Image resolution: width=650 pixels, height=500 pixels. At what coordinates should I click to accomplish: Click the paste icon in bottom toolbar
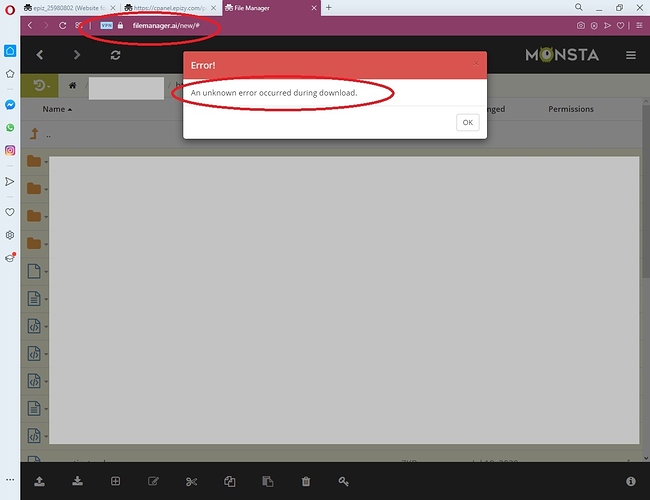[x=268, y=481]
